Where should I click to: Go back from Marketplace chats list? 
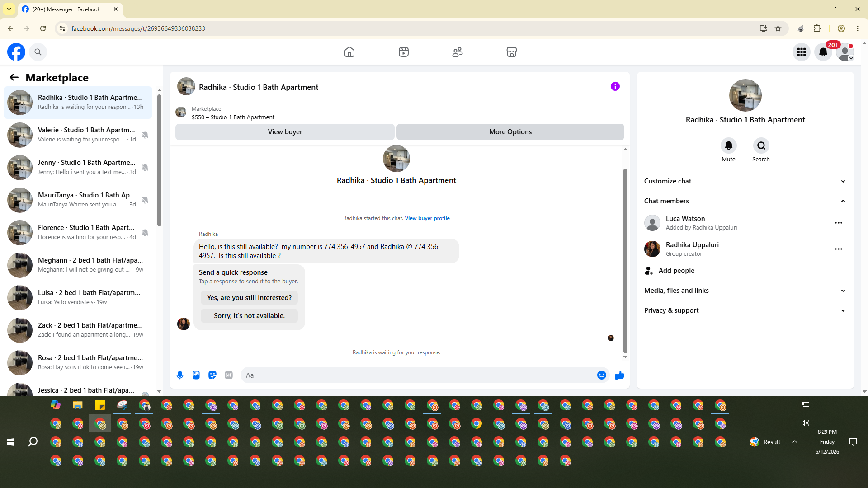14,77
